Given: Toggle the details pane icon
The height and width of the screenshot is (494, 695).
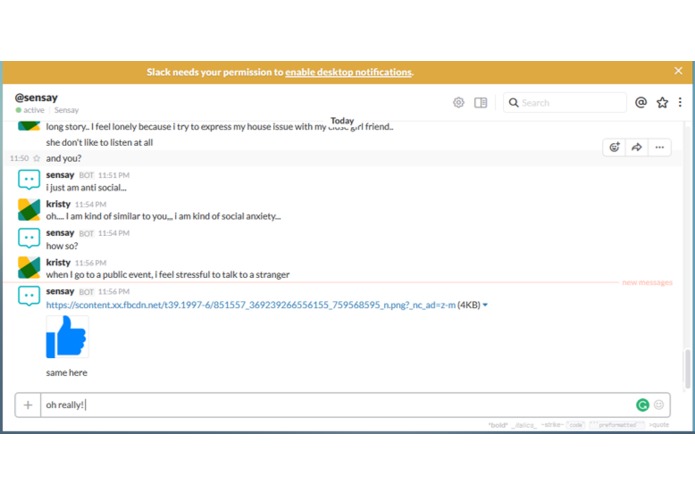Looking at the screenshot, I should coord(480,102).
